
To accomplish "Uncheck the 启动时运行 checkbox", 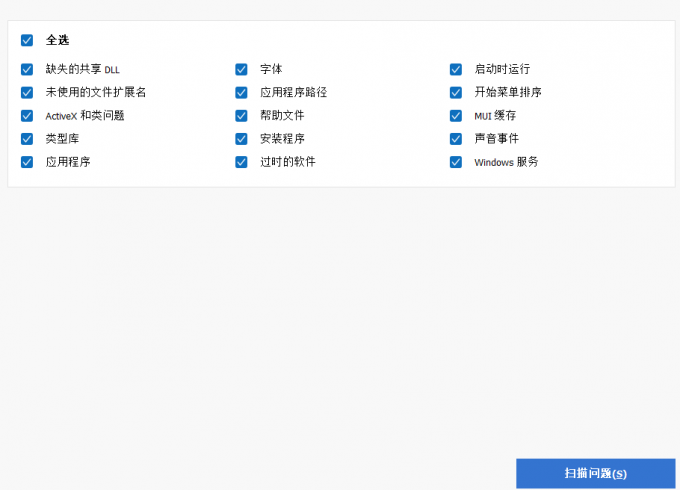I will pos(456,69).
